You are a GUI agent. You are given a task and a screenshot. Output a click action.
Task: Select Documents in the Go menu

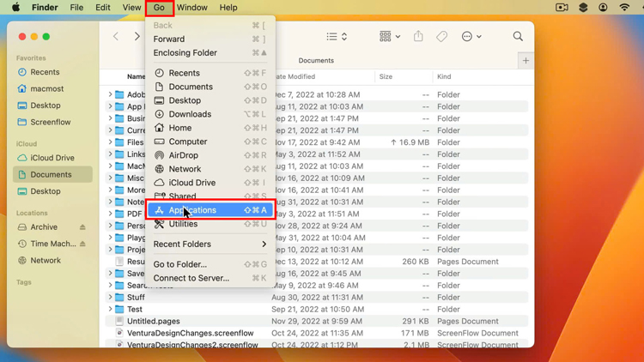click(210, 87)
